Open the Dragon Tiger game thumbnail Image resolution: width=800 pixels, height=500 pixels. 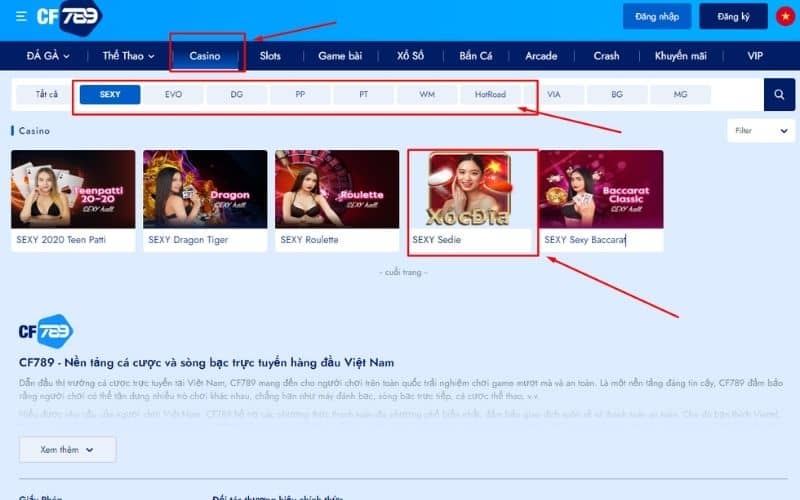pyautogui.click(x=205, y=189)
